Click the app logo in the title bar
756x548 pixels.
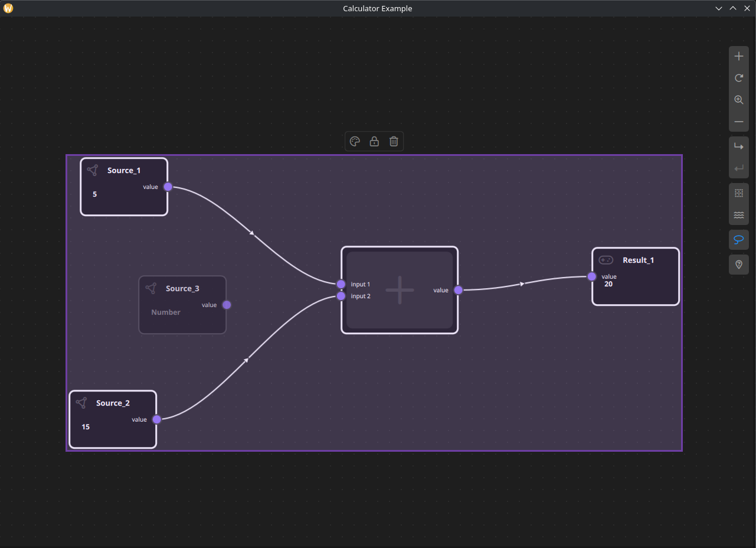pos(8,8)
